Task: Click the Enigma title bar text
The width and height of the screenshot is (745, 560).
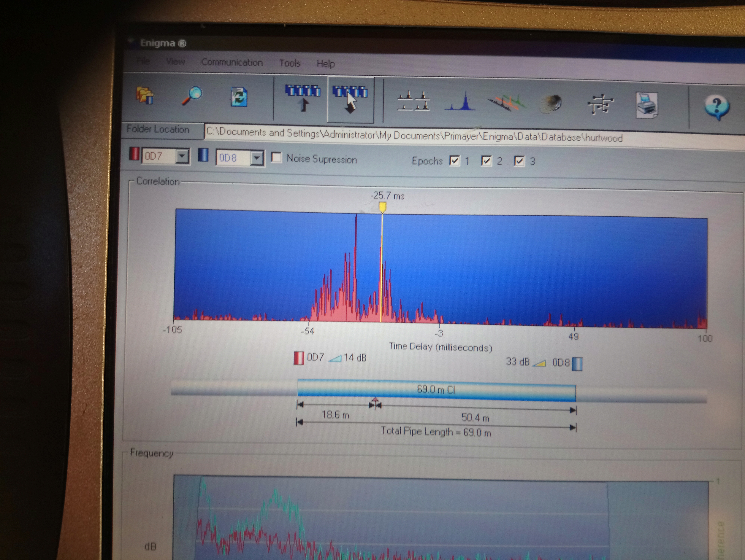Action: coord(163,43)
